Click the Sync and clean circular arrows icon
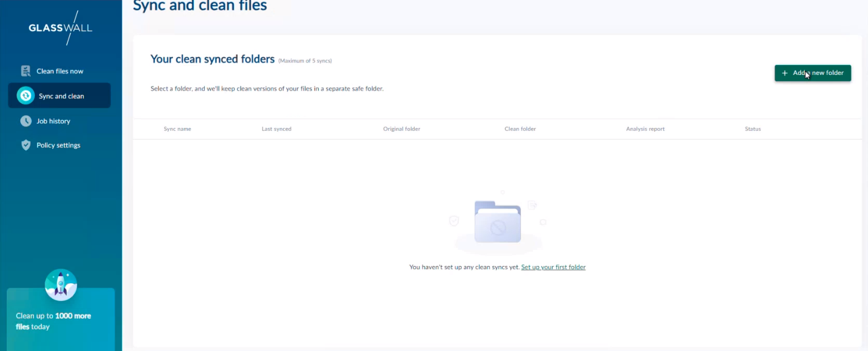The height and width of the screenshot is (351, 868). [x=26, y=96]
